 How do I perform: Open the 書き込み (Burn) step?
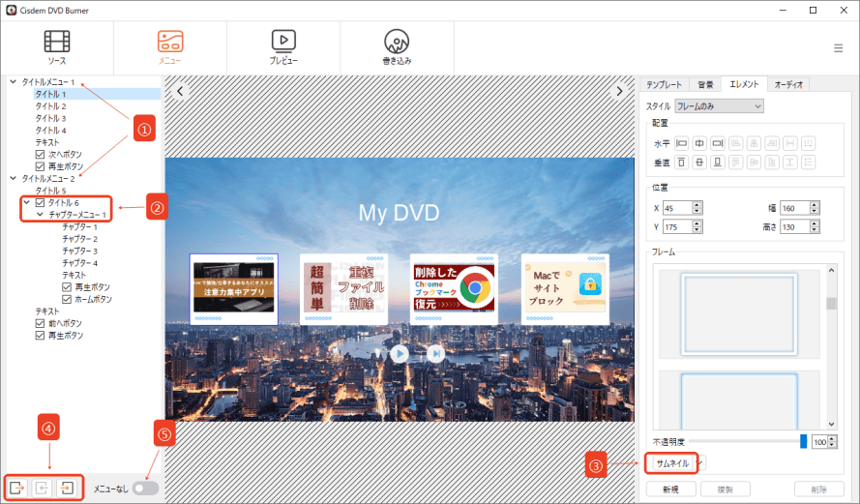pos(397,46)
